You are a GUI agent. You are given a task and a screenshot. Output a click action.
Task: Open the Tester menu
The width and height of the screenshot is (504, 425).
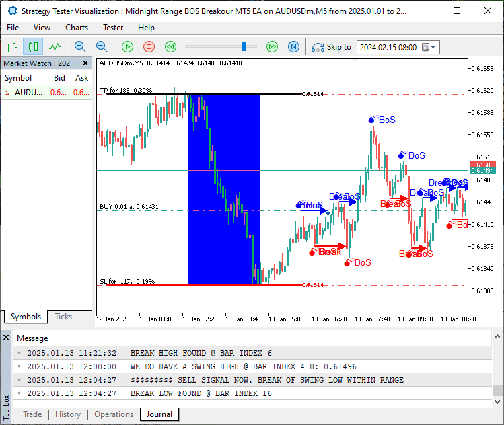coord(112,28)
